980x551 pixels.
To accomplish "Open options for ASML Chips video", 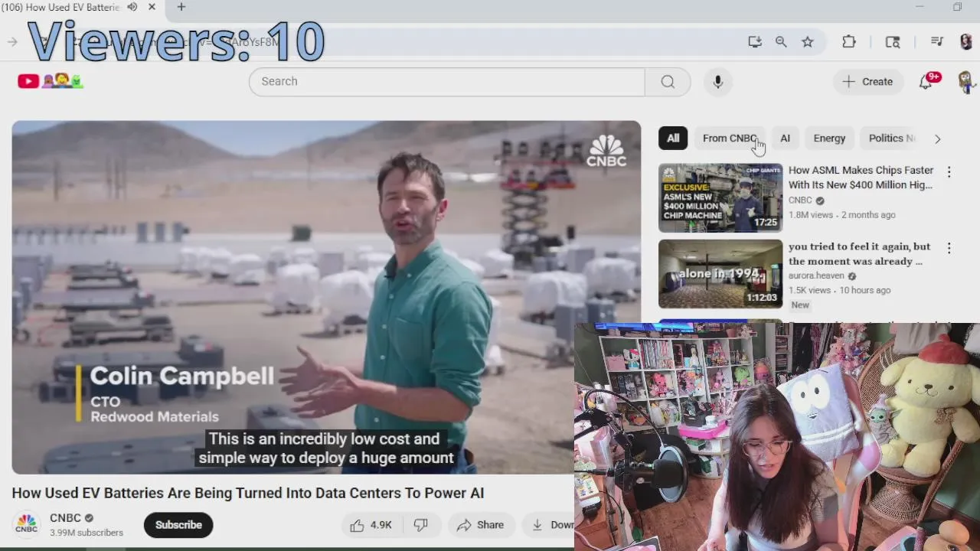I will point(949,172).
